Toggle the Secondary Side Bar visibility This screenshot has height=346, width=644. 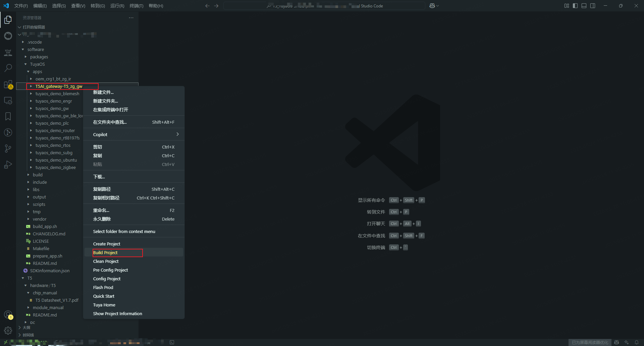(593, 6)
